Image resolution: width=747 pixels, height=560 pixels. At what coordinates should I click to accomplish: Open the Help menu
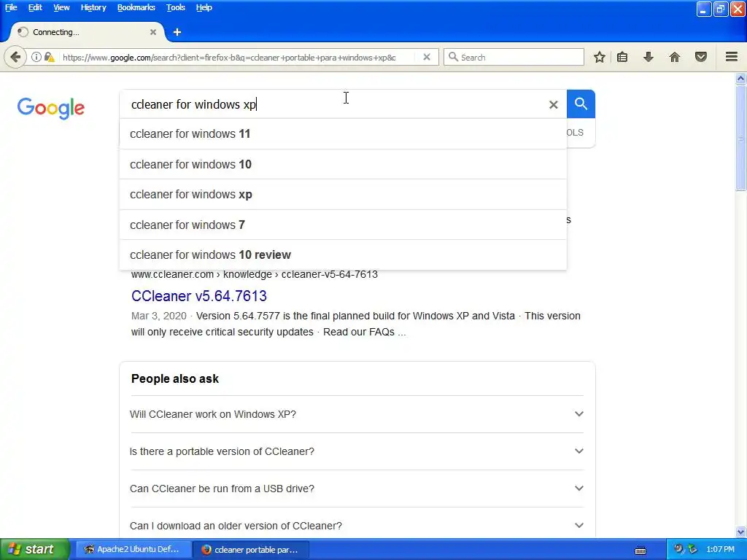(x=204, y=7)
